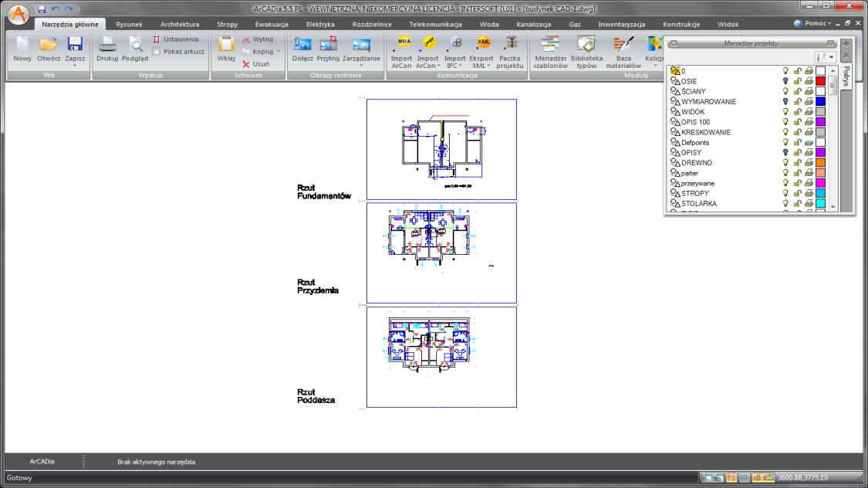Click the quick access redo arrow

point(69,9)
